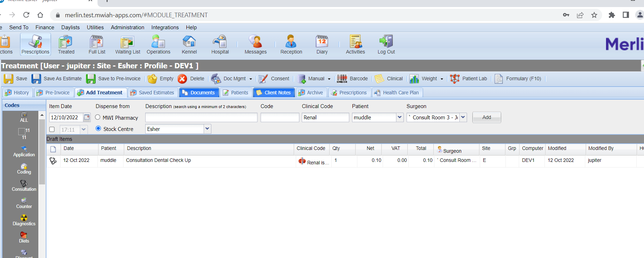This screenshot has width=644, height=258.
Task: Reload the browser page
Action: click(26, 15)
